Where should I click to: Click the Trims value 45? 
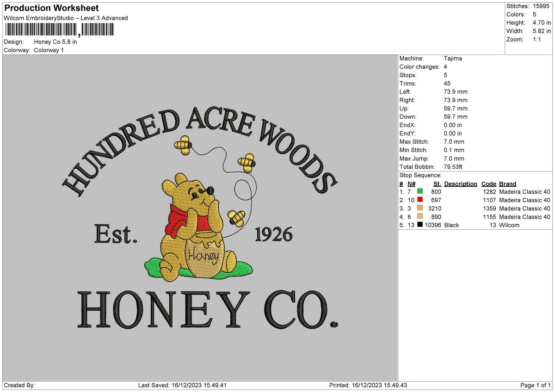[447, 83]
